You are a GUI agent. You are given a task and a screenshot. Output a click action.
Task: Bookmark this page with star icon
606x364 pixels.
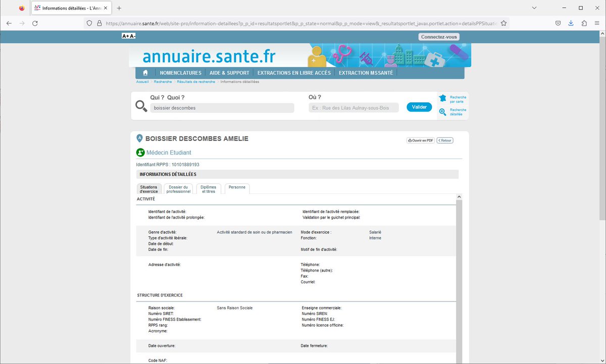[503, 23]
